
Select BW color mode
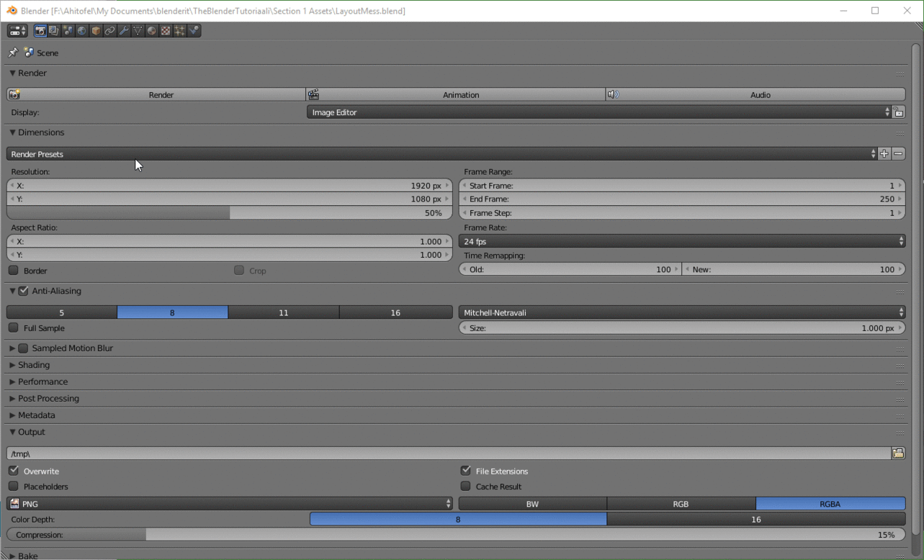coord(533,504)
